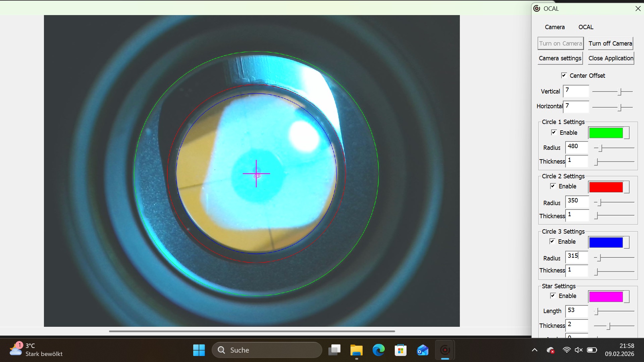Open the OCAL menu

click(x=586, y=27)
